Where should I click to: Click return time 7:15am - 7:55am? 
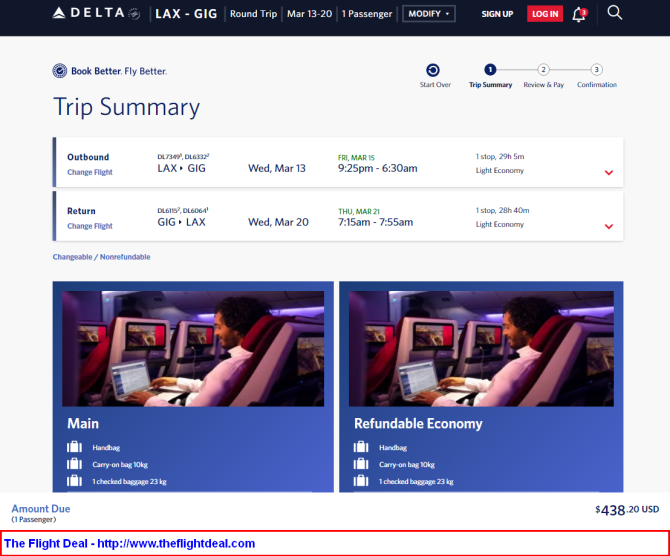[x=376, y=222]
